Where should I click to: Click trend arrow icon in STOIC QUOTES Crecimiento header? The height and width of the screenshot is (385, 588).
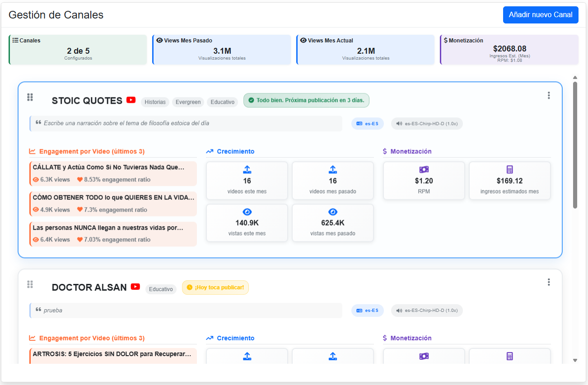tap(210, 151)
